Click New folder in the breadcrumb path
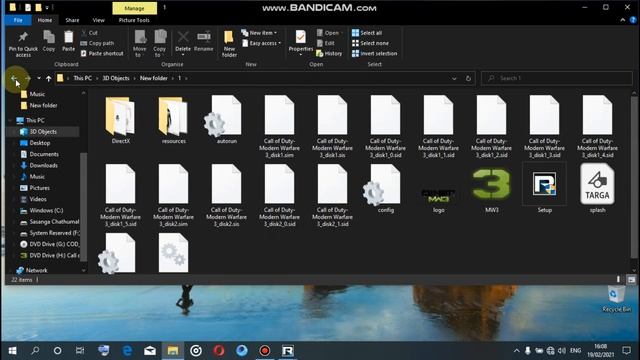 154,78
